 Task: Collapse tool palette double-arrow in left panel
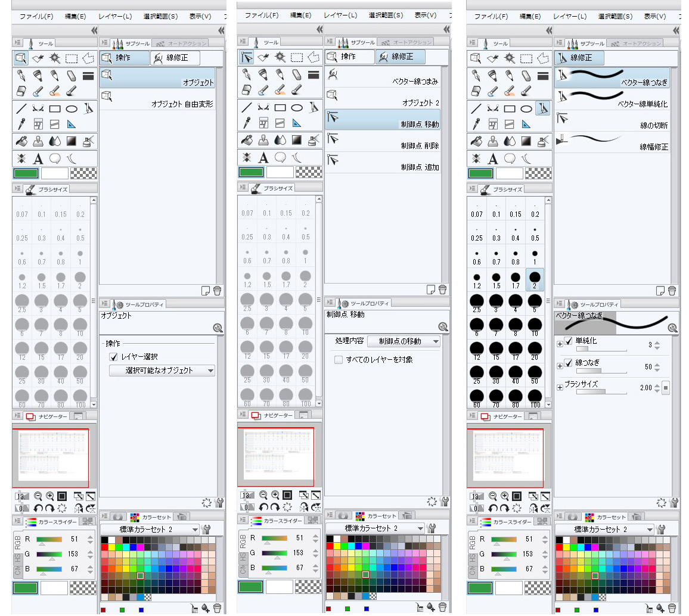point(94,30)
